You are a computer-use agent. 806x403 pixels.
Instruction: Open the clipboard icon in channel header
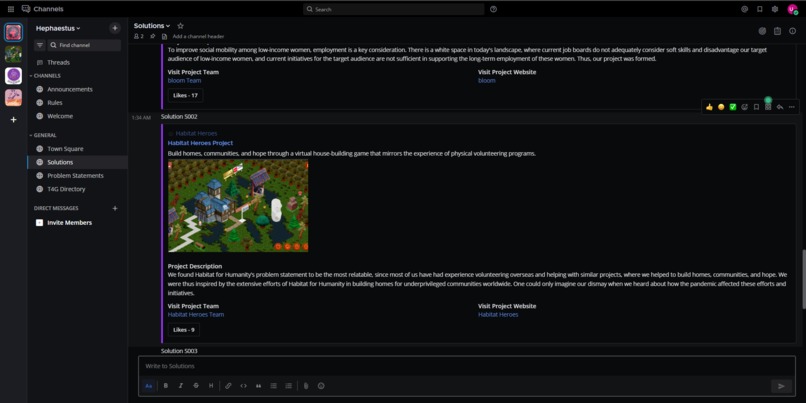[x=777, y=31]
